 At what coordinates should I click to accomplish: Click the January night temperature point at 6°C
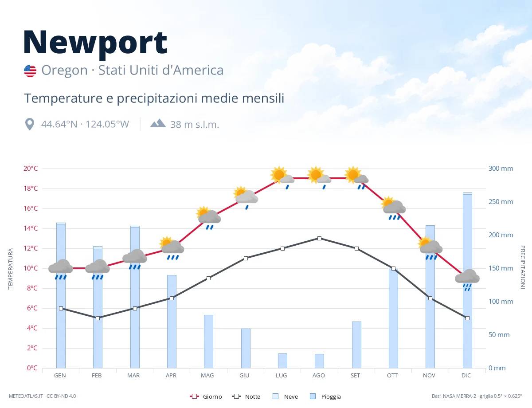[61, 308]
